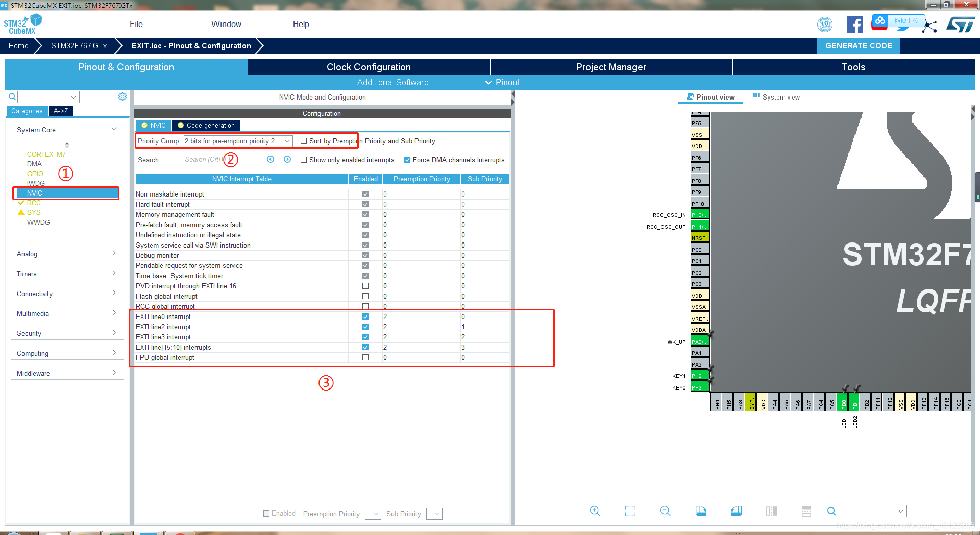
Task: Enable FPU global interrupt
Action: click(x=365, y=357)
